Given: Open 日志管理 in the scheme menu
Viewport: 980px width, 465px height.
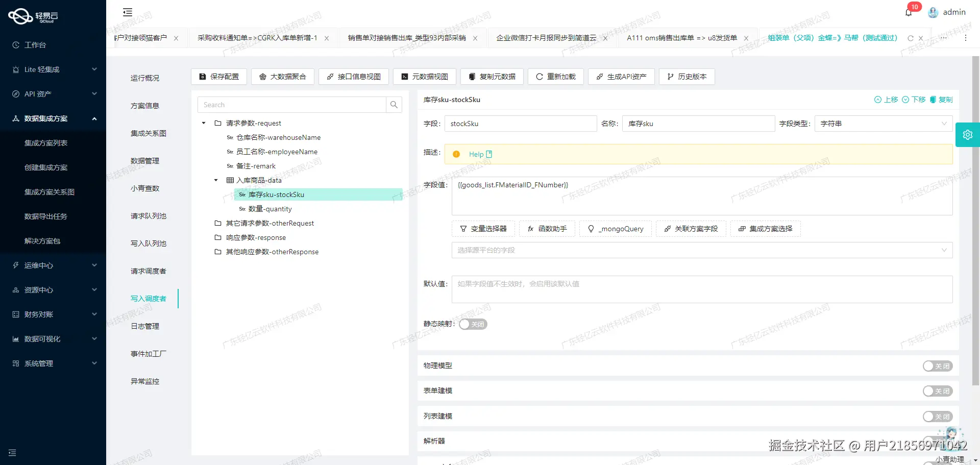Looking at the screenshot, I should (144, 326).
